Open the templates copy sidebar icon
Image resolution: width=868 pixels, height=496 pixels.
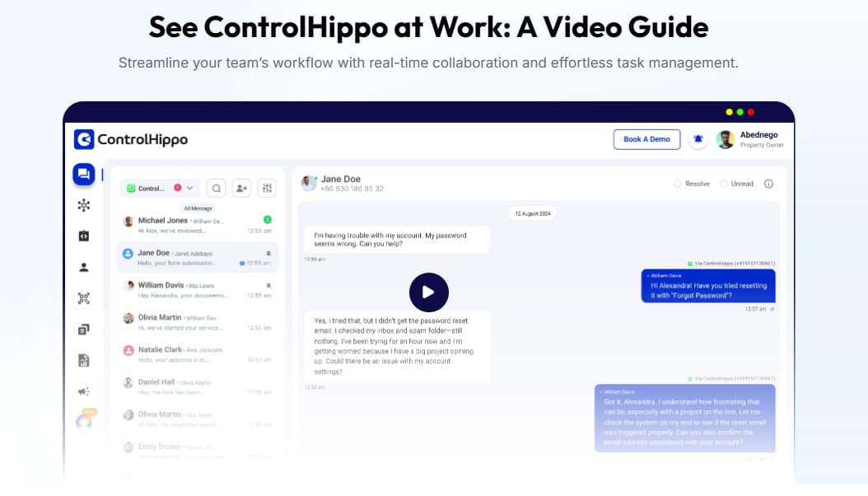[x=84, y=330]
